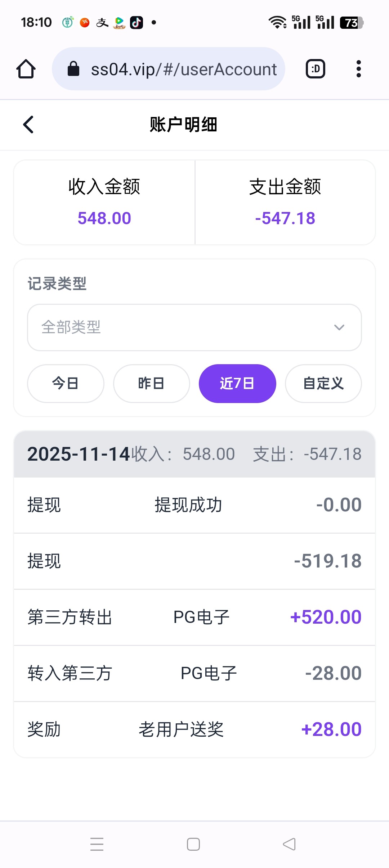Viewport: 389px width, 868px height.
Task: Select the 今日 date filter
Action: point(66,383)
